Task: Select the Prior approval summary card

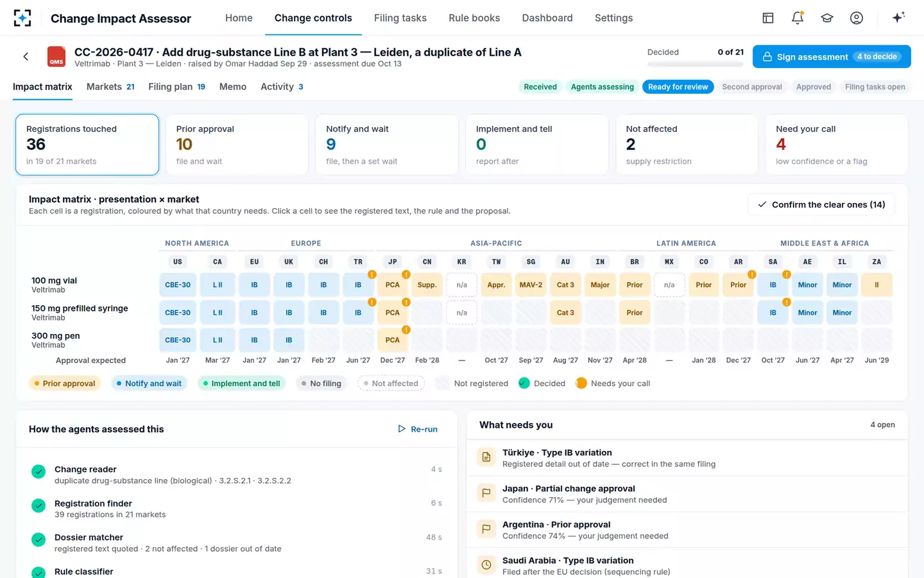Action: (x=237, y=144)
